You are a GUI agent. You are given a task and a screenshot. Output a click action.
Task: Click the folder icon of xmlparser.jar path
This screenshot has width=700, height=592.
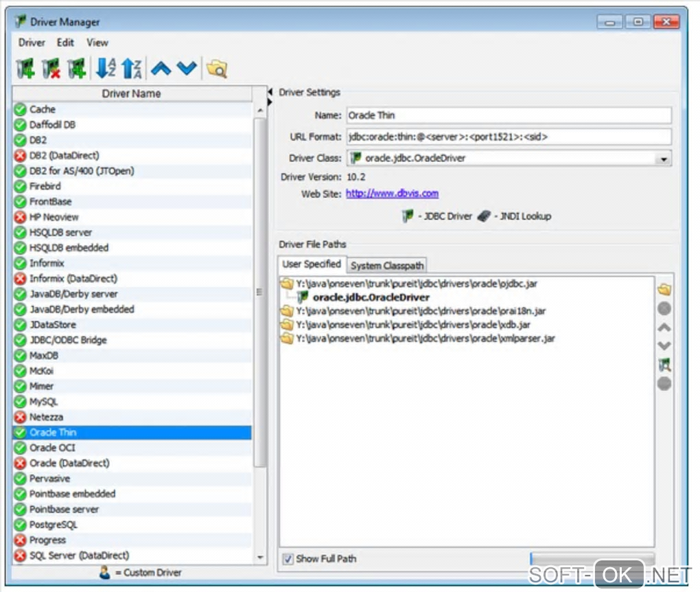coord(287,339)
